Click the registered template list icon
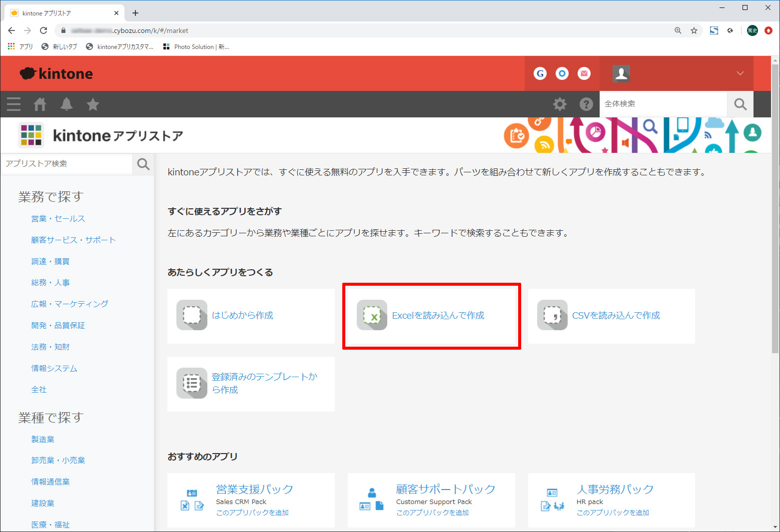Viewport: 780px width, 532px height. point(192,383)
